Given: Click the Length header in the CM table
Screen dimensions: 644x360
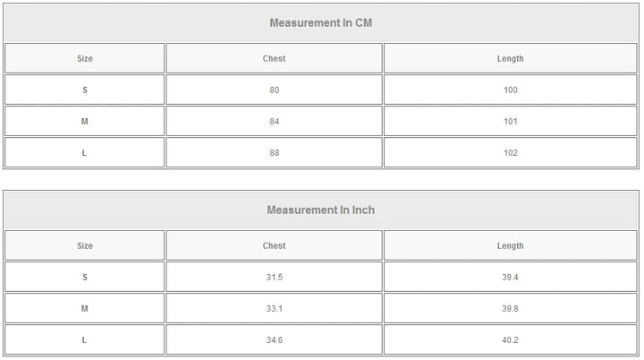Looking at the screenshot, I should coord(510,59).
